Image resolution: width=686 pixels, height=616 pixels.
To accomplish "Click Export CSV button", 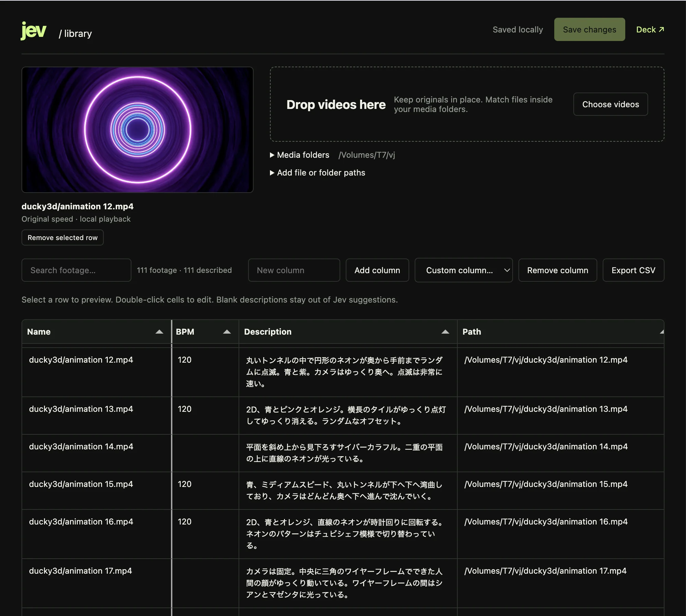I will [633, 270].
